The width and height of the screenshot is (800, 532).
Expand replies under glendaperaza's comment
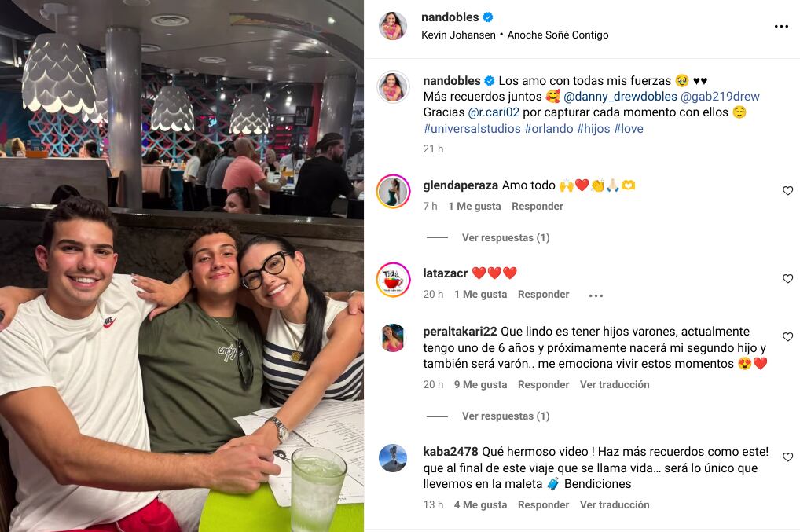[505, 237]
